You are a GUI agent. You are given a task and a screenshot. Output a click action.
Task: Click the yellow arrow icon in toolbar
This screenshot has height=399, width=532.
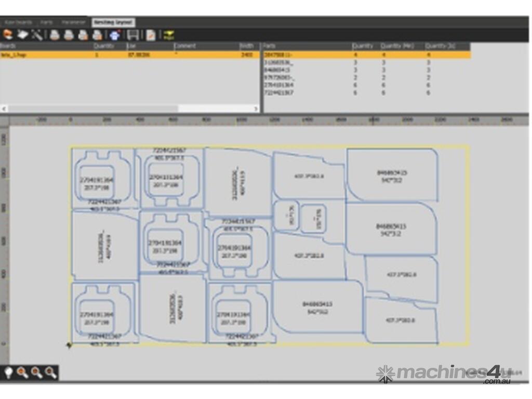pyautogui.click(x=168, y=35)
